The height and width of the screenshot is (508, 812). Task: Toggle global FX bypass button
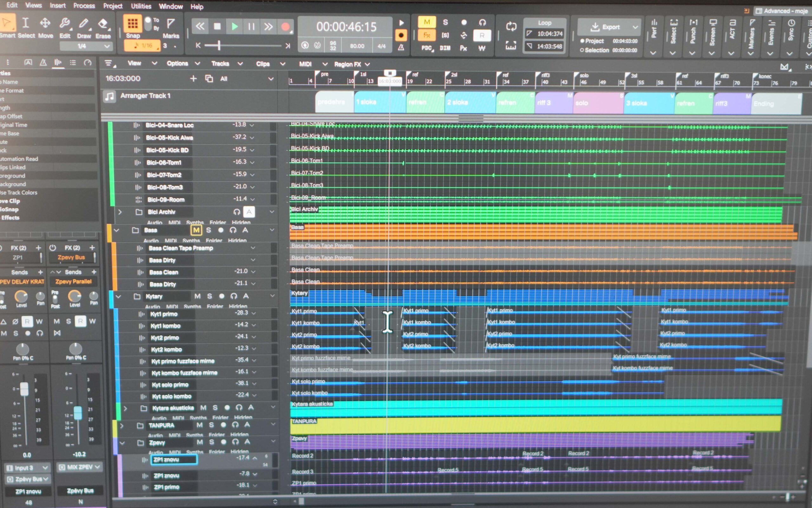tap(427, 35)
